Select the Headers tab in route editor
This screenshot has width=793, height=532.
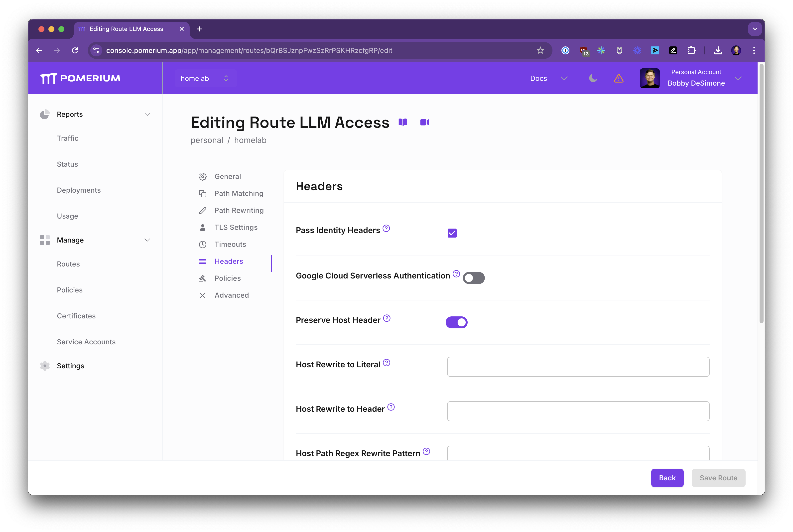pos(229,261)
